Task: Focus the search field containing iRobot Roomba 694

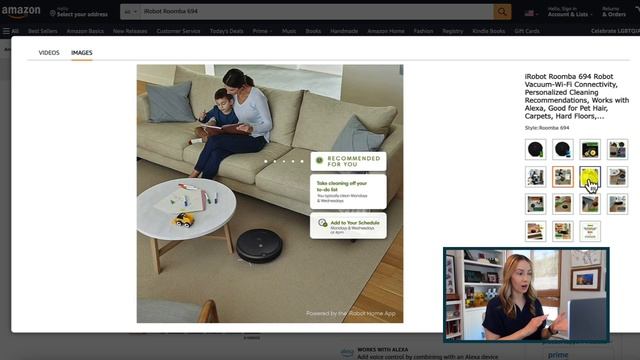Action: pyautogui.click(x=317, y=11)
